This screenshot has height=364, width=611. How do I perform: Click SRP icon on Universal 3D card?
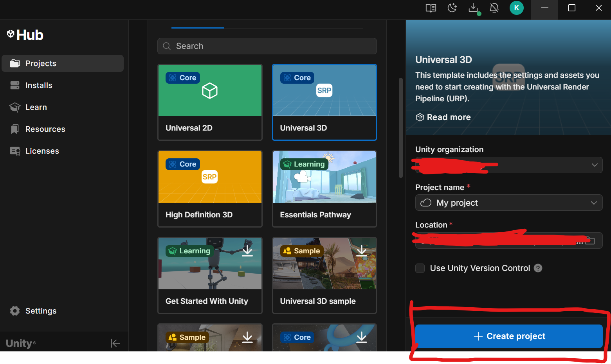(x=324, y=91)
